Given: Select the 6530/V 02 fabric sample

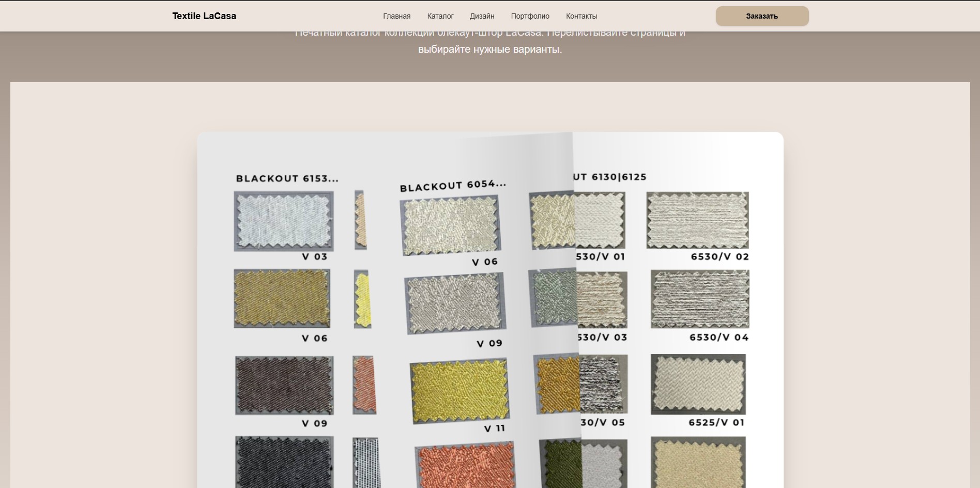Looking at the screenshot, I should click(697, 220).
